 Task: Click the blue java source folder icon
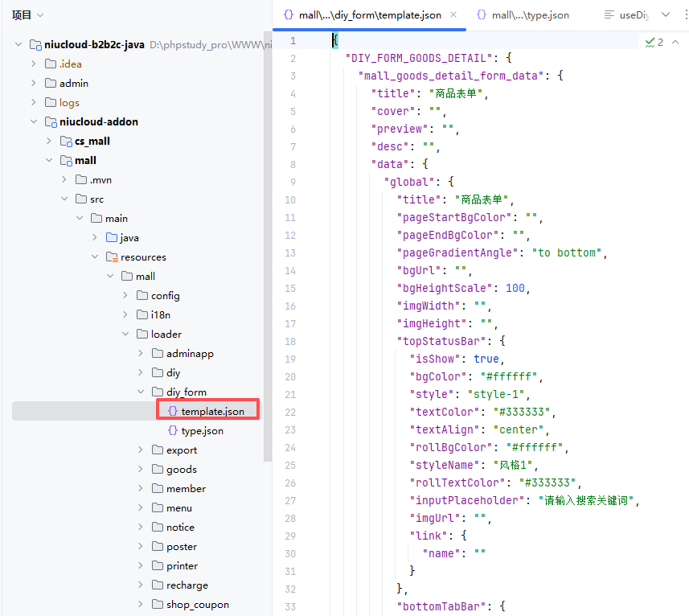(x=112, y=237)
